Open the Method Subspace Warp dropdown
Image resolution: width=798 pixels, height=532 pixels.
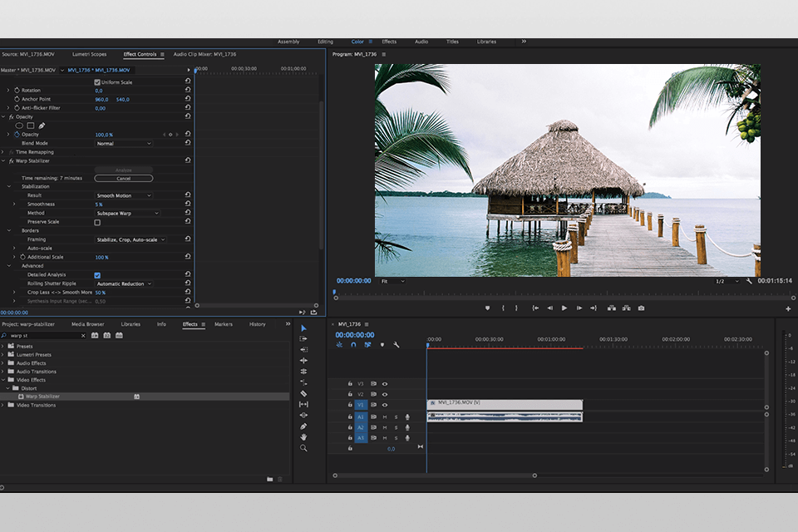tap(127, 214)
